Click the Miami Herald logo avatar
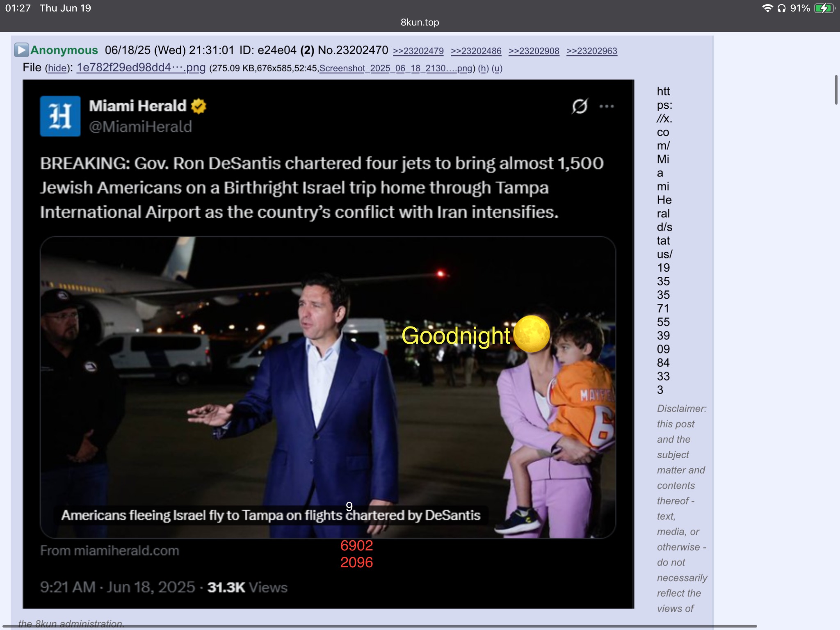840x630 pixels. [60, 116]
